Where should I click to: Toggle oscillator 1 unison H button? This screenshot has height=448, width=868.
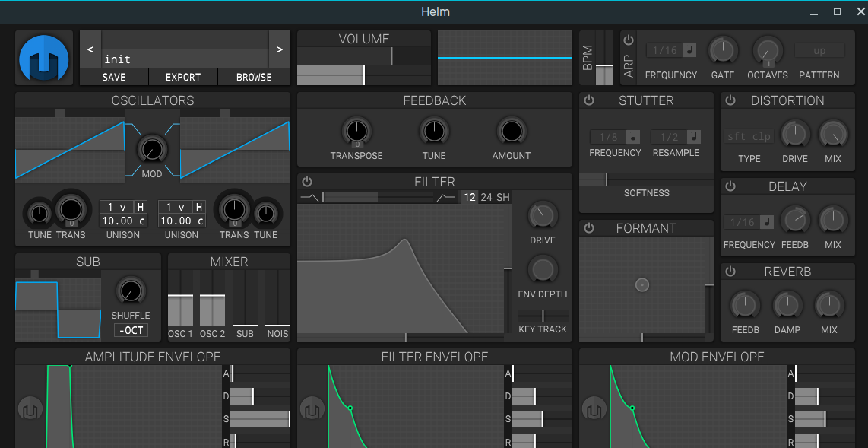[x=141, y=207]
